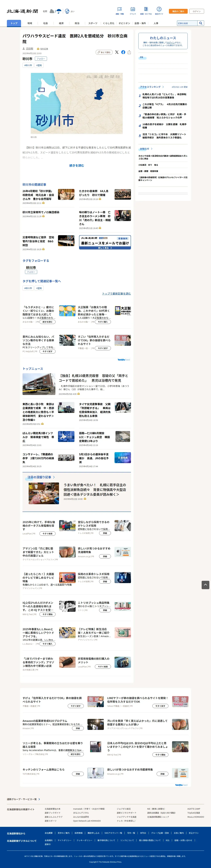This screenshot has height=868, width=211.
Task: Select the トップ tab
Action: click(x=14, y=23)
